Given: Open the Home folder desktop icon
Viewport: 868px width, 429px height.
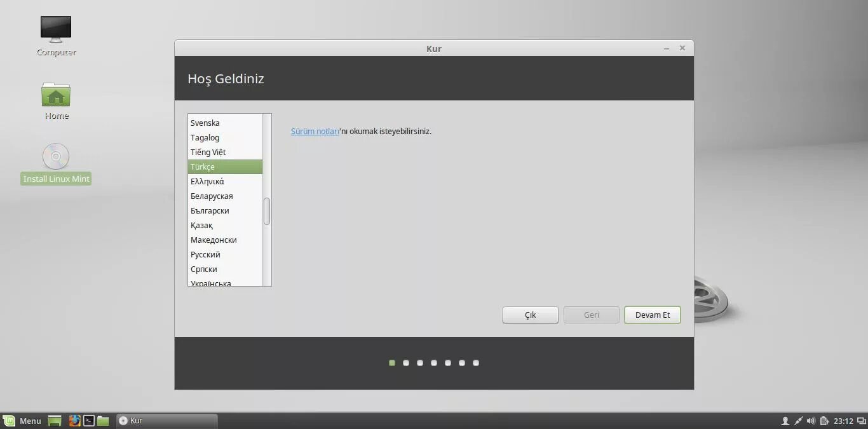Looking at the screenshot, I should (56, 95).
